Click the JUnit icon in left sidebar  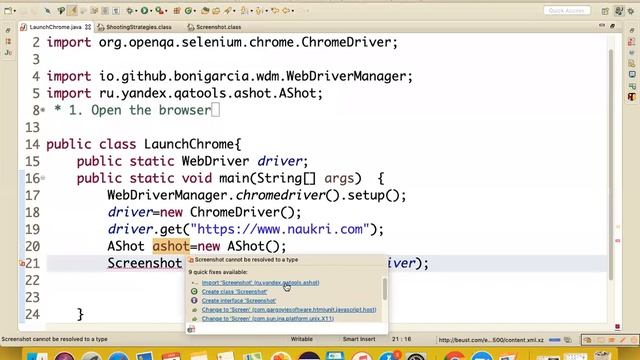(x=8, y=53)
